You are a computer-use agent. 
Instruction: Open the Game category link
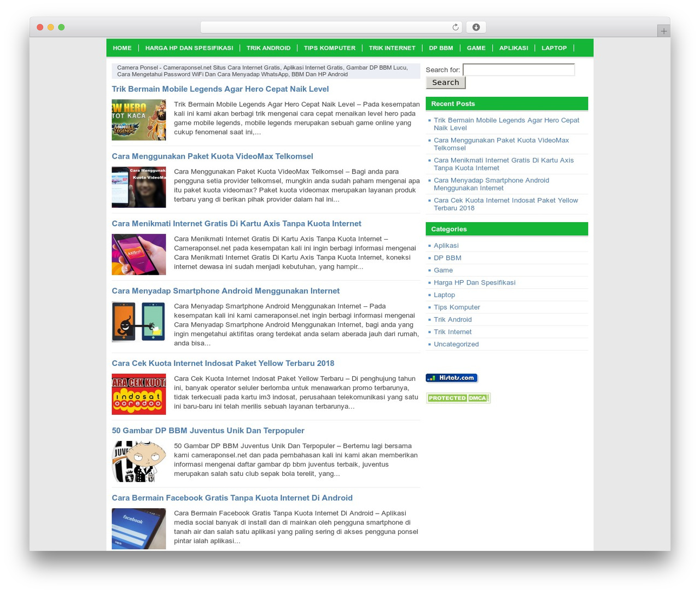coord(444,270)
